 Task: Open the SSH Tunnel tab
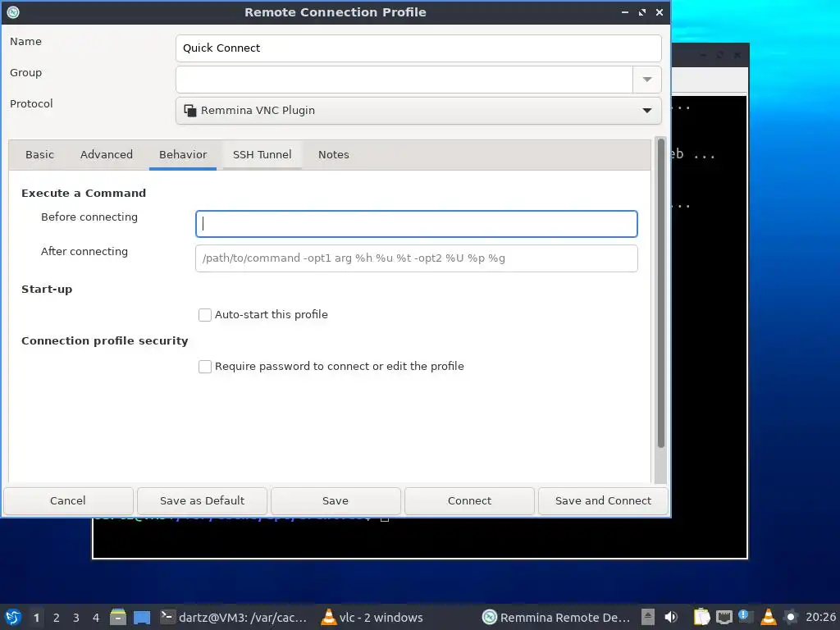point(262,155)
